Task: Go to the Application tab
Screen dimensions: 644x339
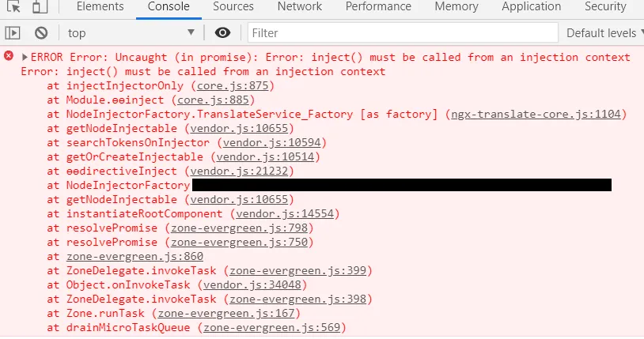Action: click(531, 6)
